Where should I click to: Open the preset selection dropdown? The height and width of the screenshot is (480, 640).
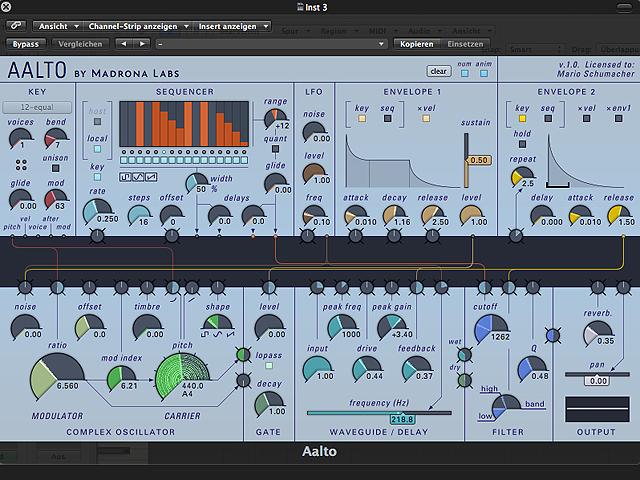(271, 44)
